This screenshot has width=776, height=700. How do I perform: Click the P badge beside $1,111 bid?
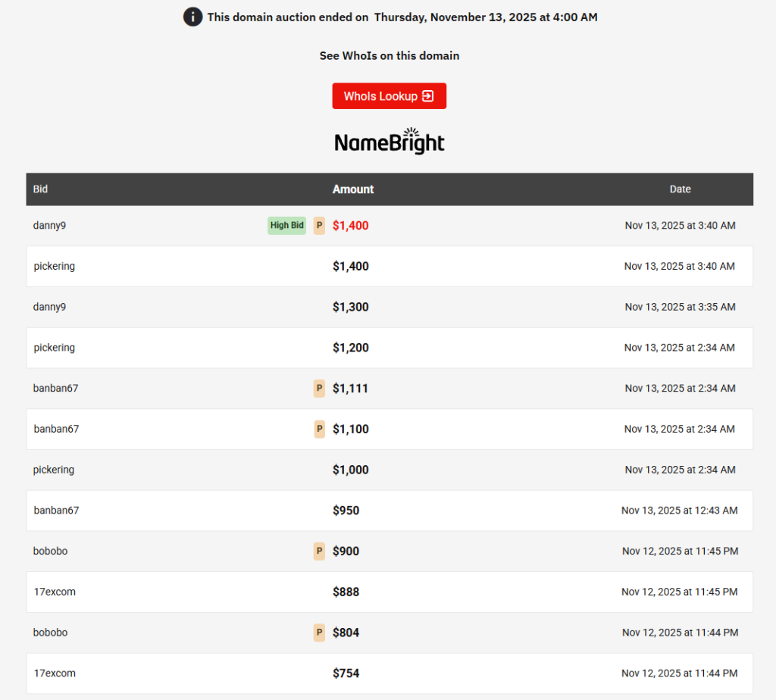319,389
